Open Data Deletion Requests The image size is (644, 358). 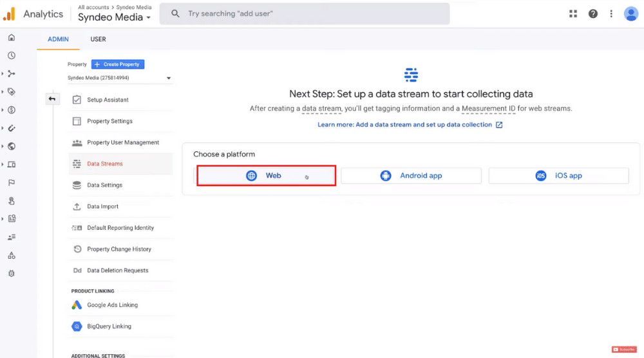[120, 270]
